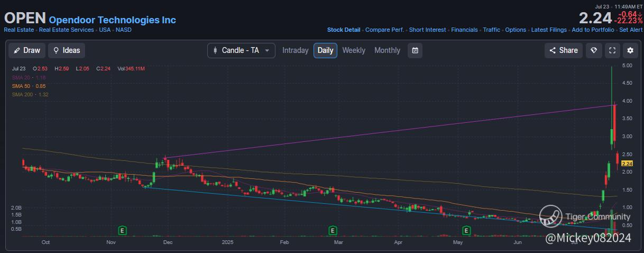Open the Short Interest link
The width and height of the screenshot is (644, 253).
(427, 30)
